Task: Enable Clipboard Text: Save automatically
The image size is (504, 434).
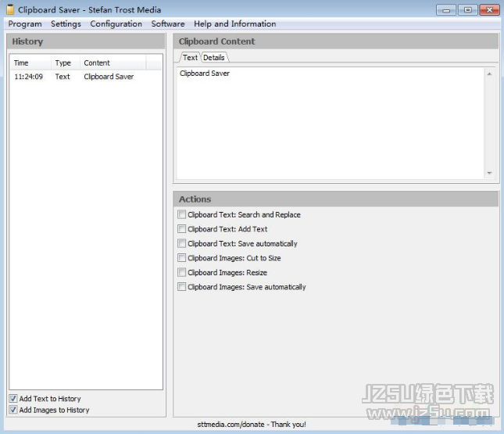Action: point(181,243)
